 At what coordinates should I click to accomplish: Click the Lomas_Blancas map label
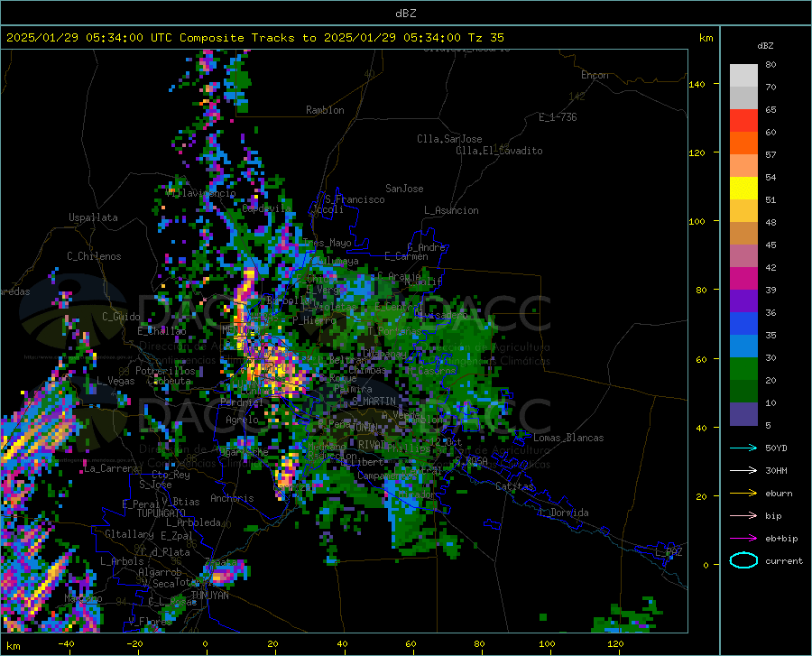[x=568, y=438]
